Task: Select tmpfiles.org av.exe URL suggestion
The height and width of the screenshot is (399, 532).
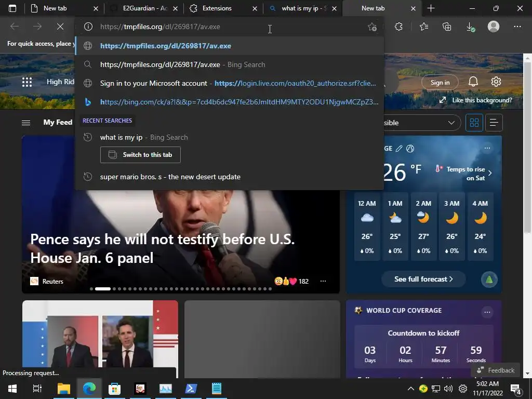Action: tap(229, 46)
